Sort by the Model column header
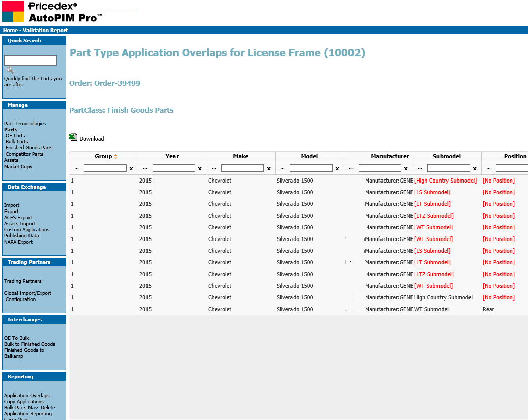The height and width of the screenshot is (420, 528). (309, 156)
